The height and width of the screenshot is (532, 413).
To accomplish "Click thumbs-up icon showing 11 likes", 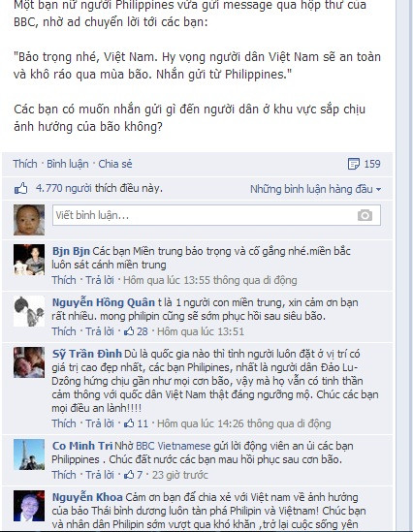I will click(129, 423).
